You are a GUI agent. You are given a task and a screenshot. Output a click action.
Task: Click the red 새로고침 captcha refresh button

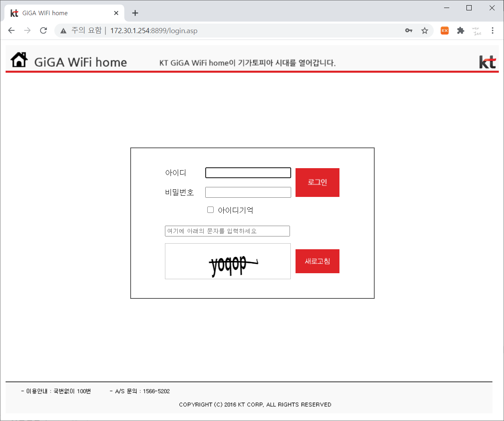coord(317,261)
